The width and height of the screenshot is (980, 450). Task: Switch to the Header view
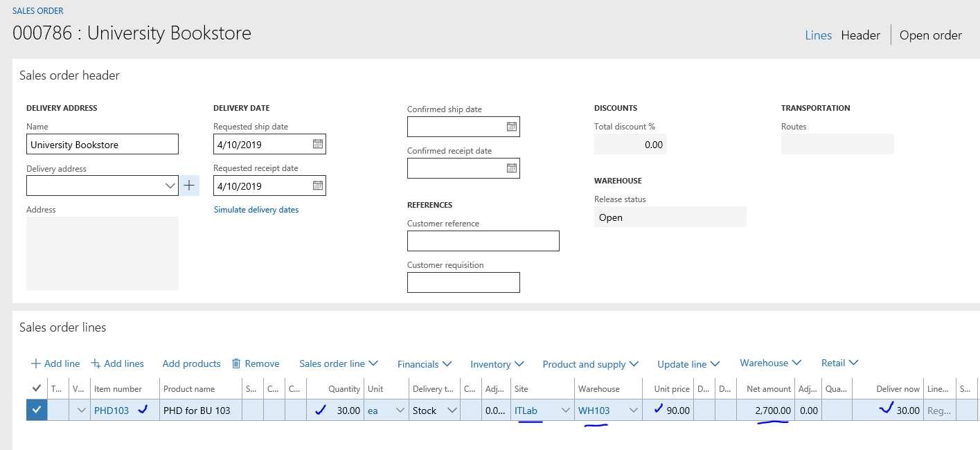(x=861, y=35)
